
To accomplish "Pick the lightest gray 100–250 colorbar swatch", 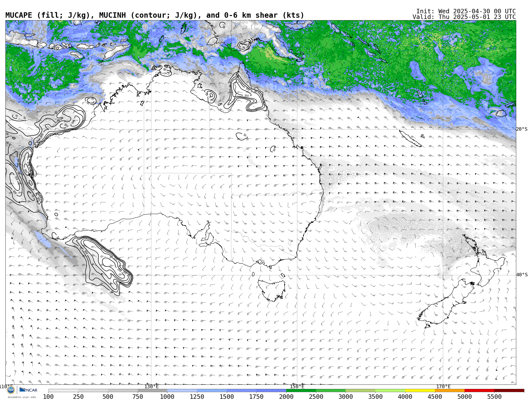I will pos(63,391).
